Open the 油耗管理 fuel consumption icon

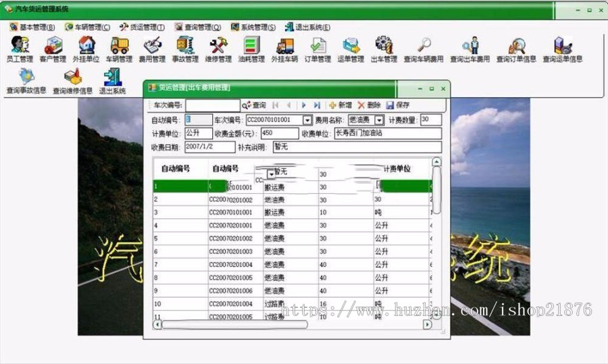[x=251, y=45]
